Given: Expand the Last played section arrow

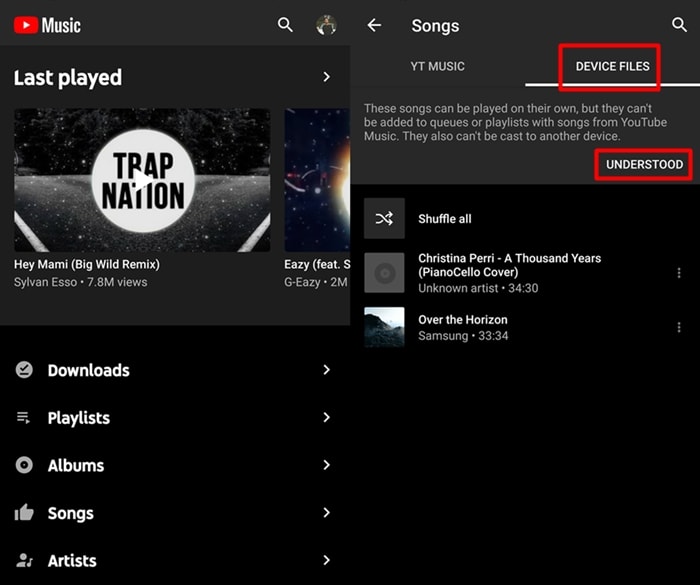Looking at the screenshot, I should tap(326, 77).
